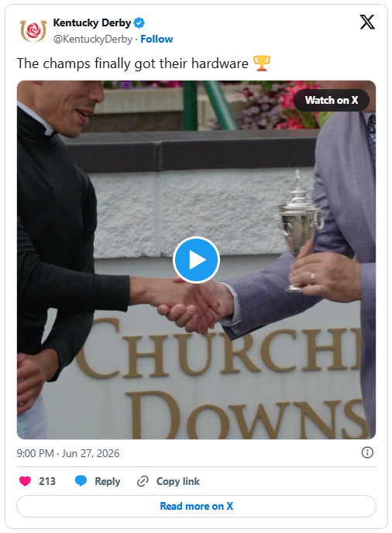
Task: Follow the Kentucky Derby account
Action: click(156, 39)
